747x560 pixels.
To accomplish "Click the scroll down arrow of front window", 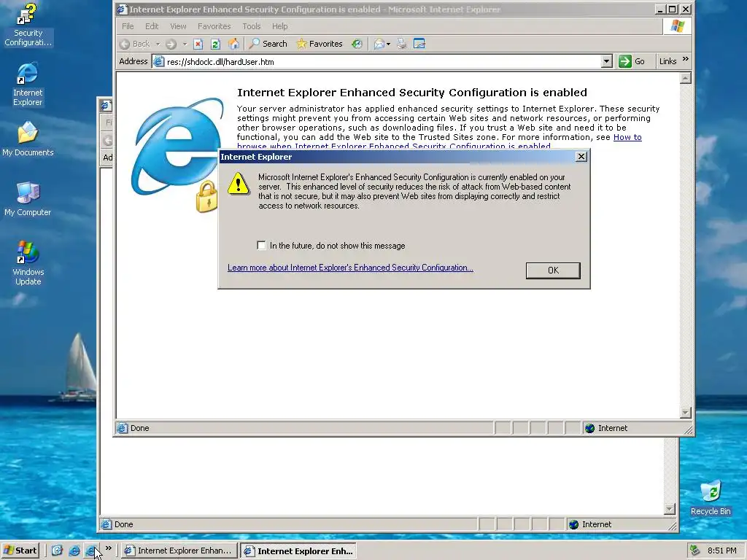I will click(685, 413).
